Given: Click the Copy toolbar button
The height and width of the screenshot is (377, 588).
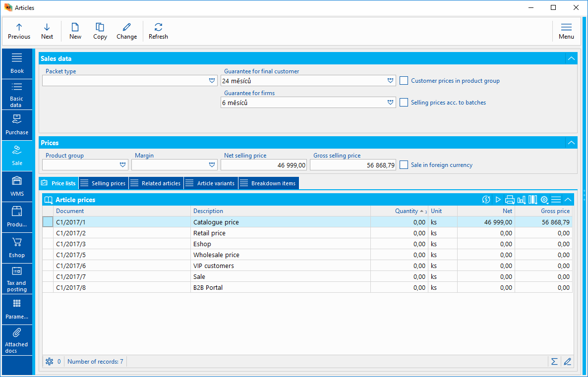Looking at the screenshot, I should tap(100, 31).
